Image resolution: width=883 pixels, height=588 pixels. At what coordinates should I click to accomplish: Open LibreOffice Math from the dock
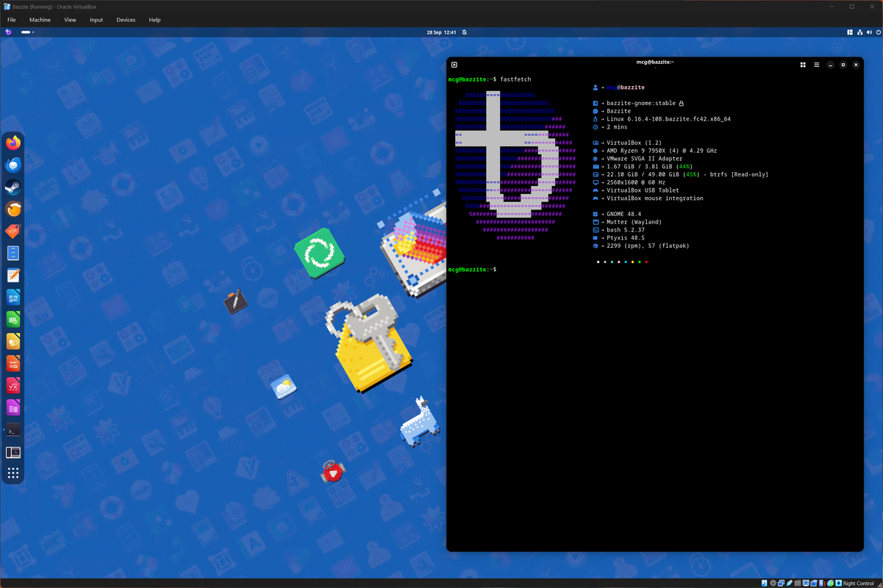tap(13, 386)
